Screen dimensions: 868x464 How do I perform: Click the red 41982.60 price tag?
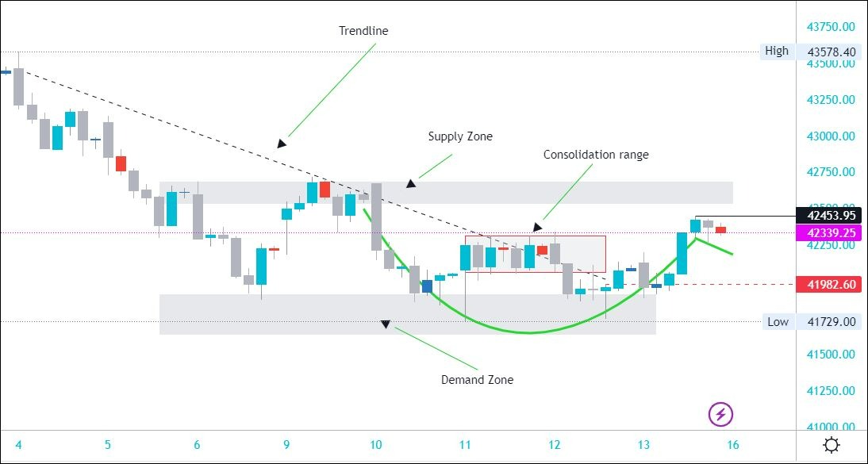pyautogui.click(x=831, y=284)
